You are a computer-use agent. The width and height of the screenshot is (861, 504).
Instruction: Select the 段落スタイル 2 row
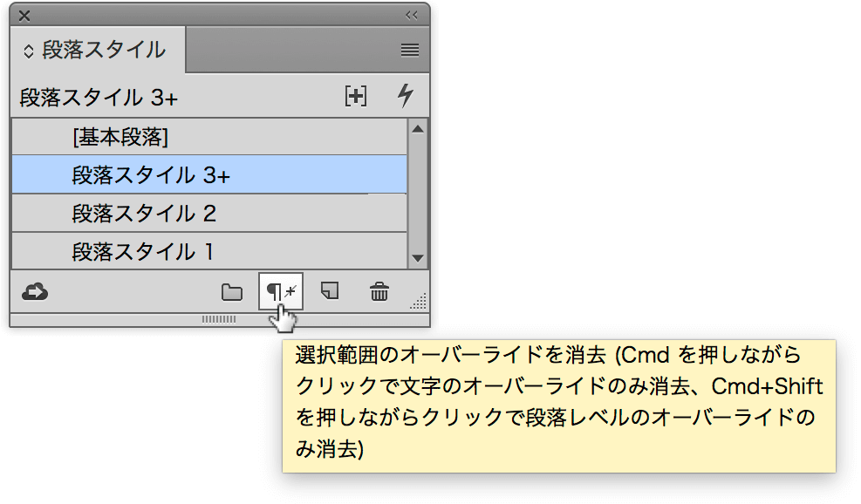tap(209, 213)
